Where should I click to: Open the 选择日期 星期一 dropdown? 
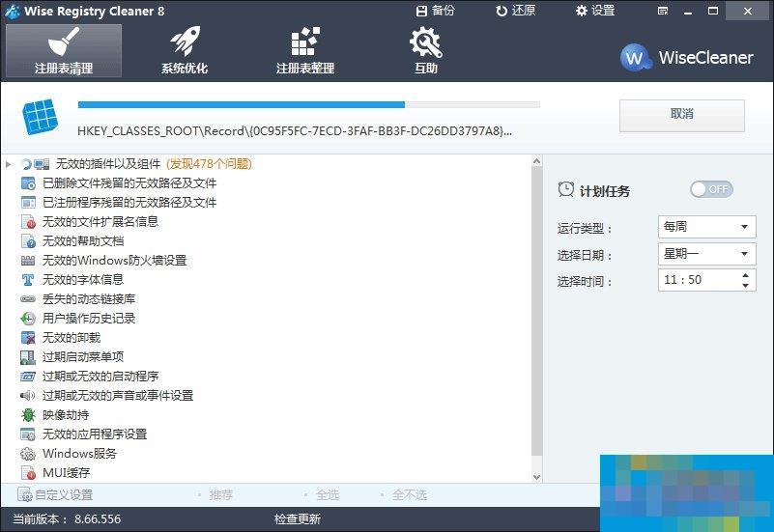(x=706, y=254)
